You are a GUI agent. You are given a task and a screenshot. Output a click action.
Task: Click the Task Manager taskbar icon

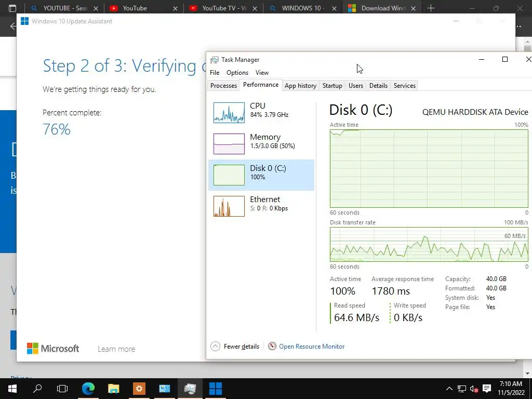click(190, 389)
